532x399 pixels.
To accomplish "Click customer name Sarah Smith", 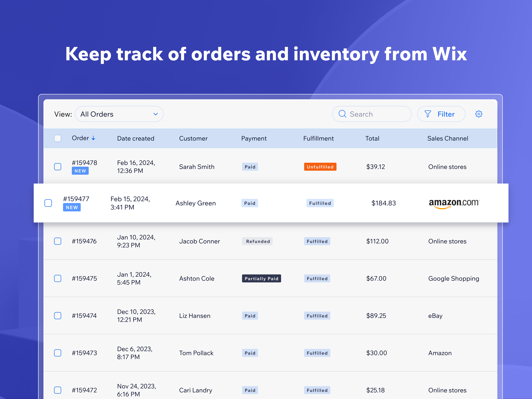I will pos(197,167).
